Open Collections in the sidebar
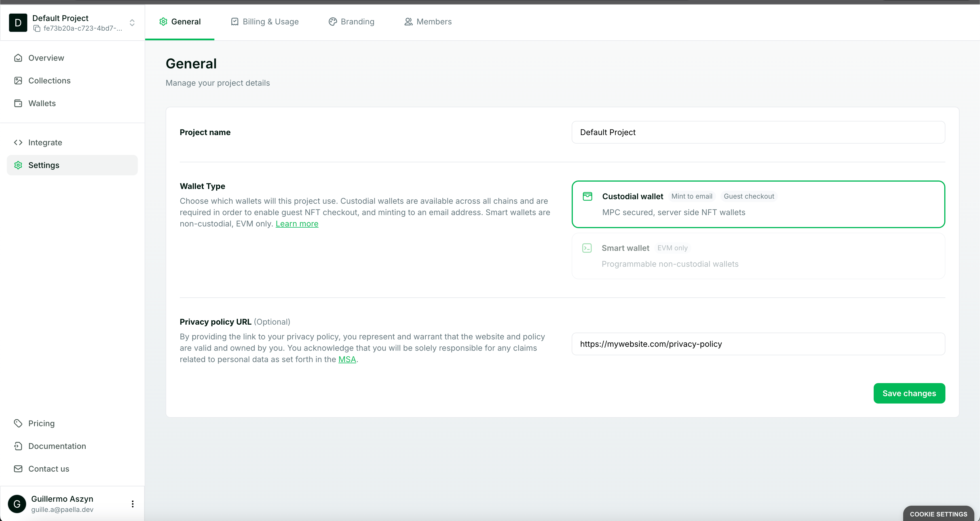The width and height of the screenshot is (980, 521). [x=72, y=81]
